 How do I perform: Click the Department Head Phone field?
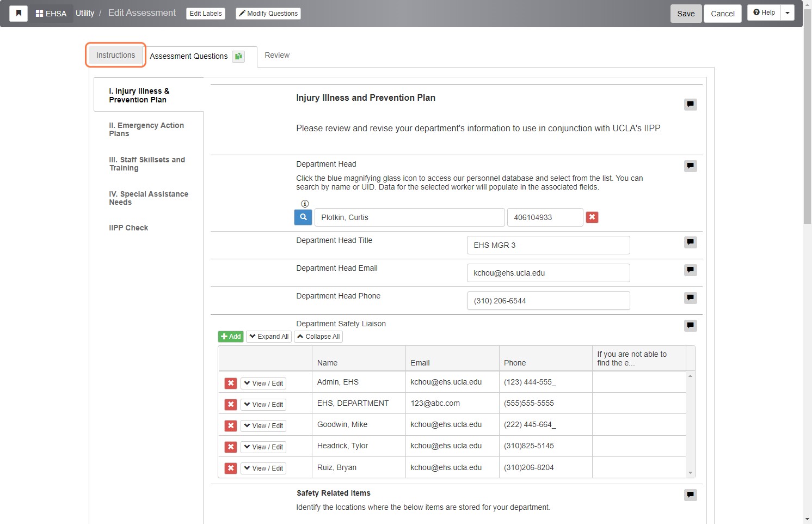[549, 301]
